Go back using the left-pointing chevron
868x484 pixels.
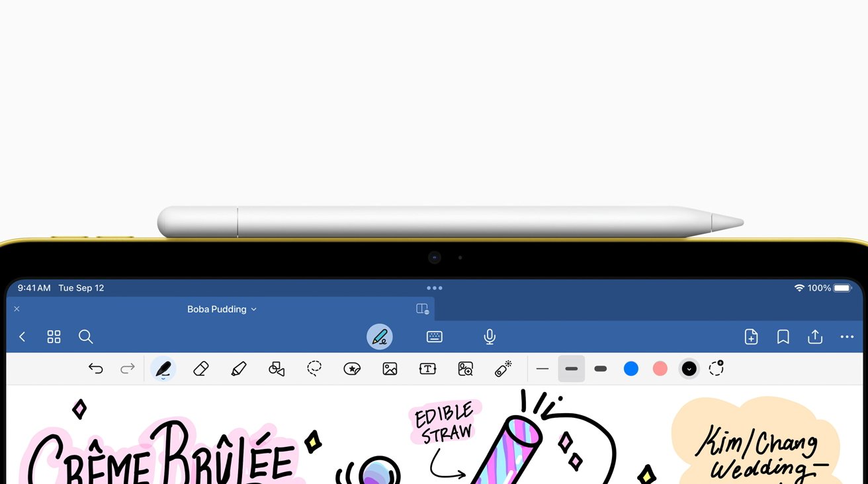[22, 336]
